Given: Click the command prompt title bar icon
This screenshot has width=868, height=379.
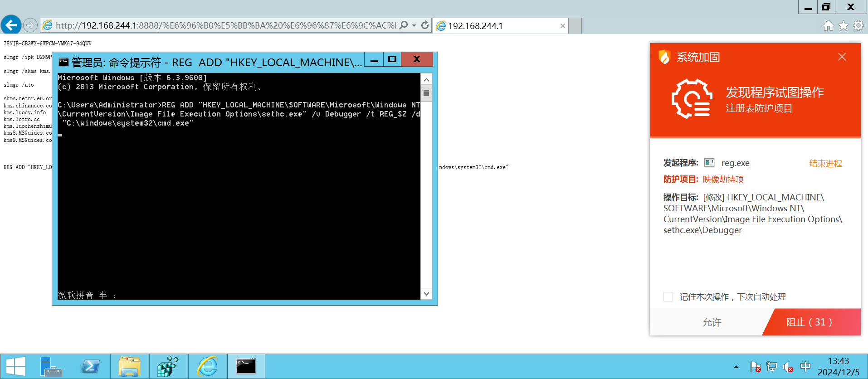Looking at the screenshot, I should (x=63, y=62).
